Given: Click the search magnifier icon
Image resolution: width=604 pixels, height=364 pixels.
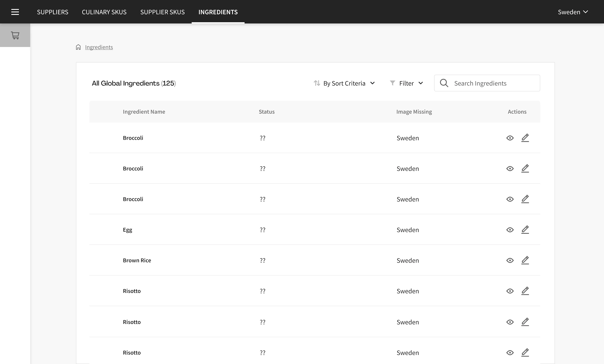Looking at the screenshot, I should (x=444, y=83).
